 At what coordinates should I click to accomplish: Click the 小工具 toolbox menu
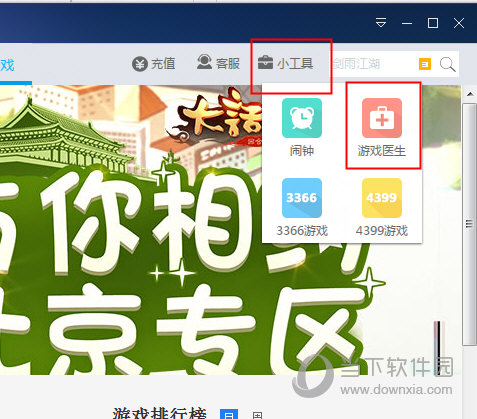coord(286,63)
